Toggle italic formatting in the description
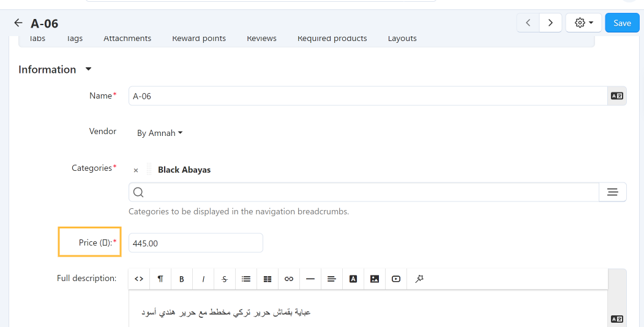 click(x=203, y=279)
